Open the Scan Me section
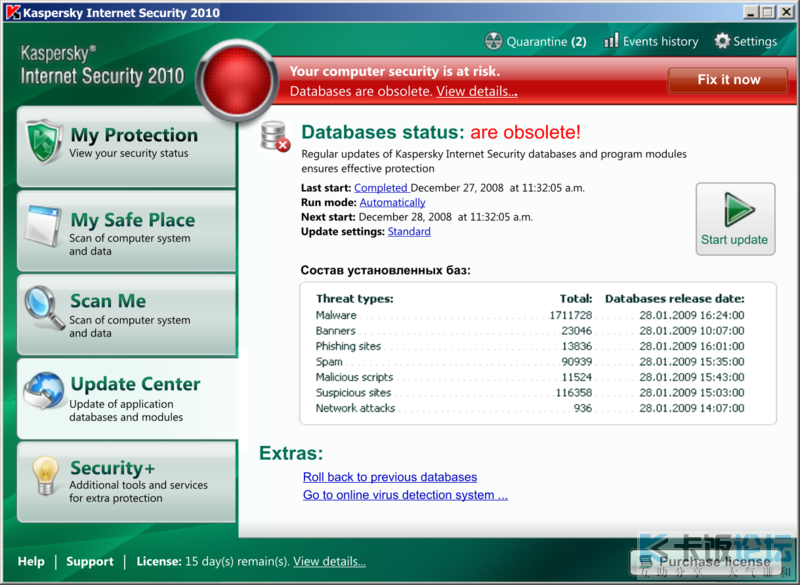800x585 pixels. tap(127, 314)
